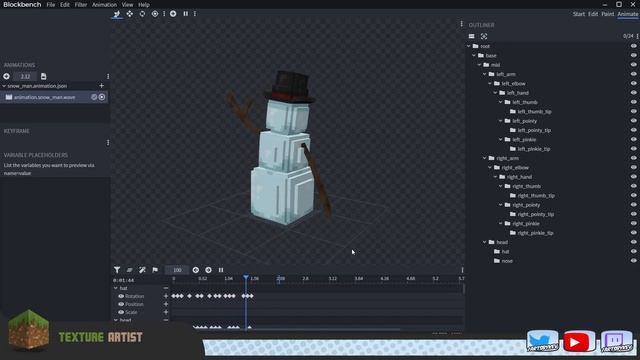Screen dimensions: 640x360
Task: Switch to the Paint mode tab
Action: coord(607,14)
